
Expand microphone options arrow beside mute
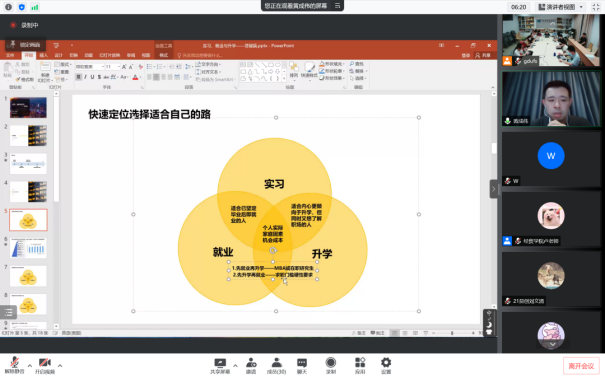tap(30, 365)
